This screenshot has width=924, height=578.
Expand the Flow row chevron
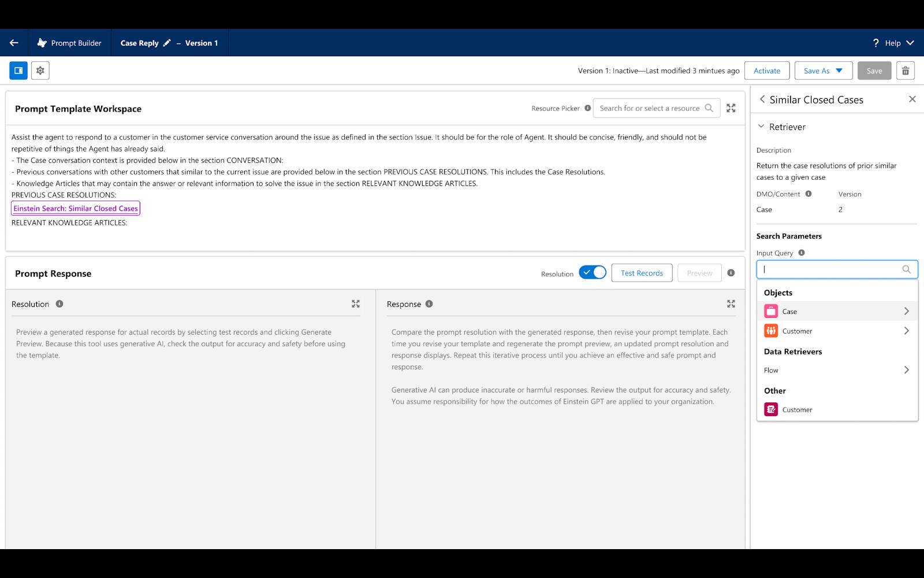907,370
